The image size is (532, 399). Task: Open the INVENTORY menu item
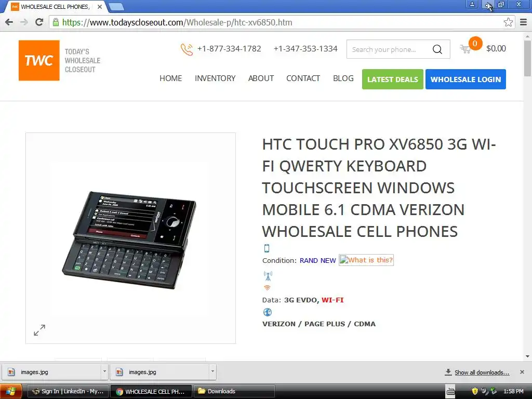coord(215,78)
